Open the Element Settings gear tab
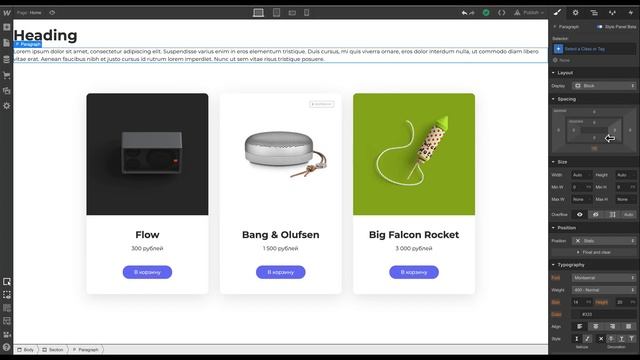The height and width of the screenshot is (360, 640). point(576,13)
